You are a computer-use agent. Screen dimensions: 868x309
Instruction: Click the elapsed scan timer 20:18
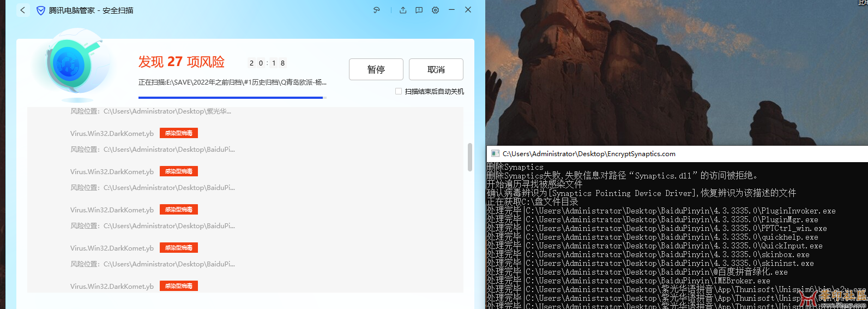click(x=267, y=63)
